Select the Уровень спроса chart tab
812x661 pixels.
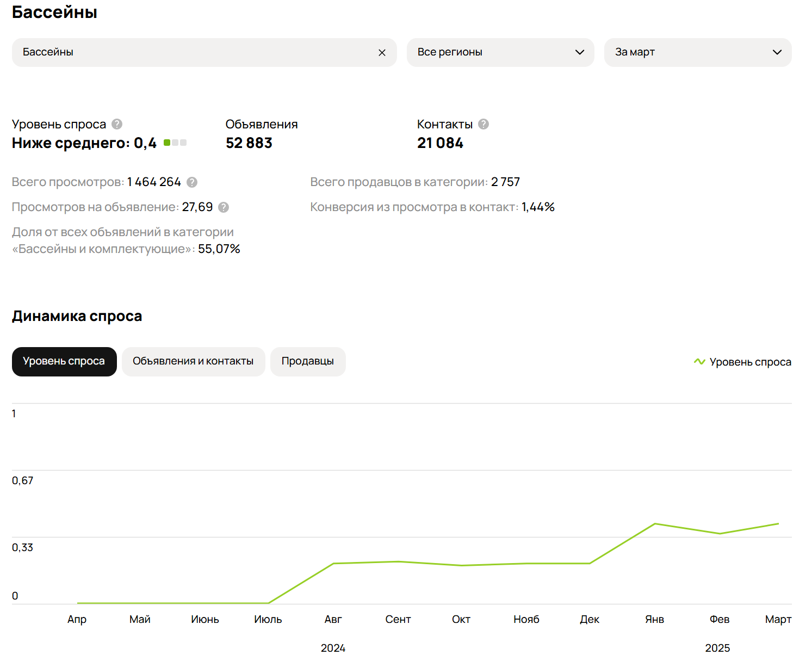[64, 361]
